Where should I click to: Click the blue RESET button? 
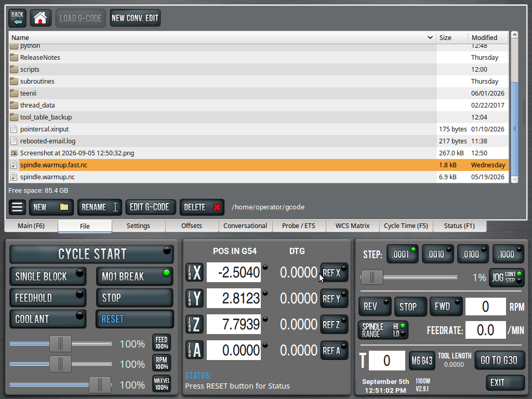135,319
